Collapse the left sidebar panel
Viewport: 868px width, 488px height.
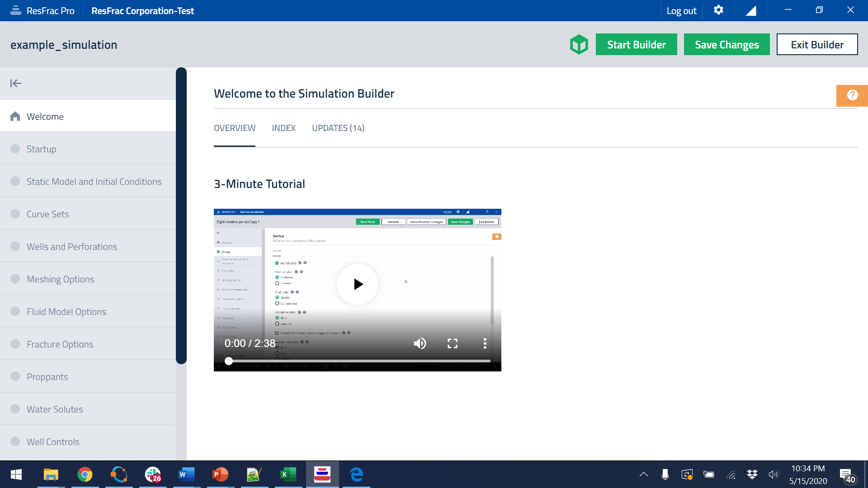(x=16, y=83)
